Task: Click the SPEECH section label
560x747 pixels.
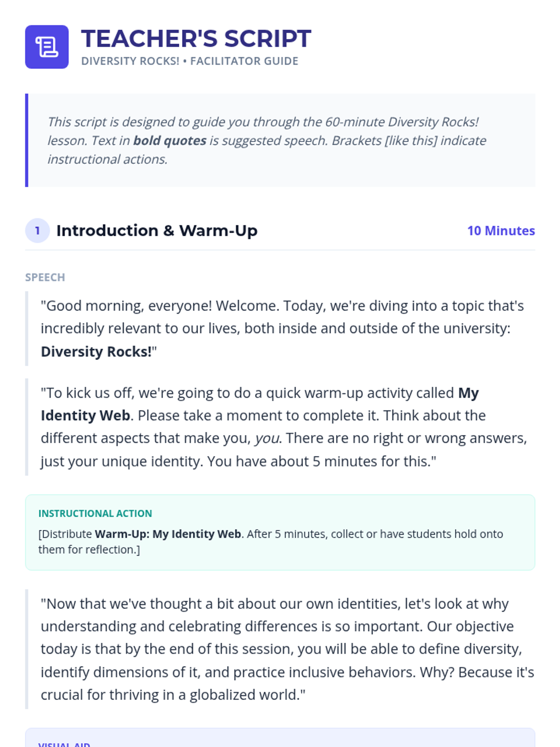Action: [x=45, y=277]
